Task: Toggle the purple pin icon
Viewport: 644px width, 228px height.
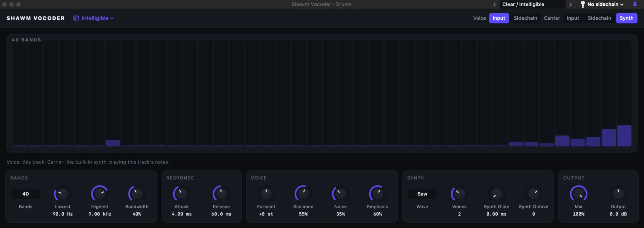Action: pyautogui.click(x=635, y=4)
